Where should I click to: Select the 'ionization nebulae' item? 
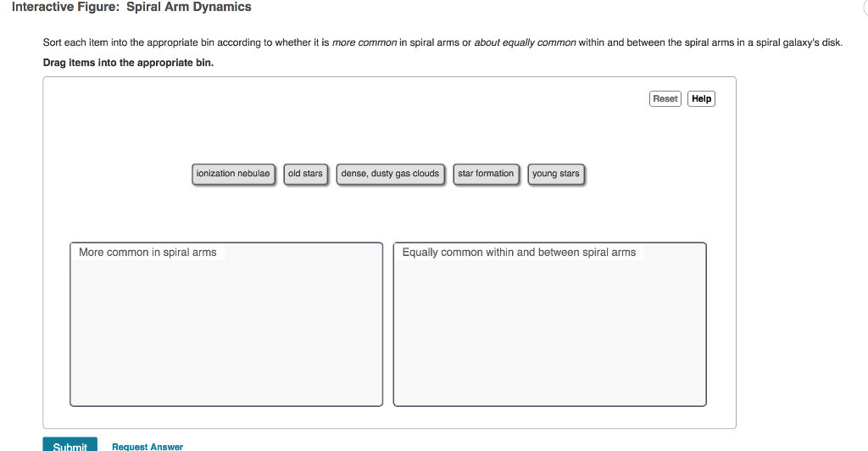233,174
